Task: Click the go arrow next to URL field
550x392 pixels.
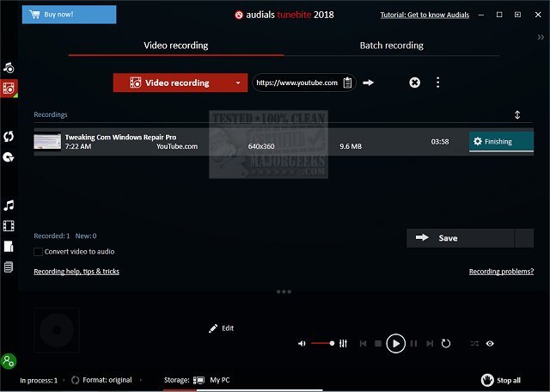Action: (368, 83)
